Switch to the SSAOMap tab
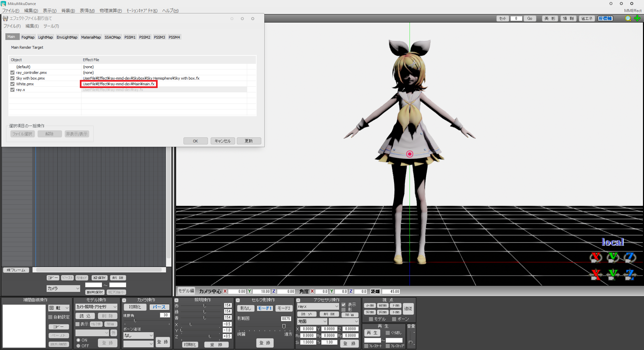 (x=112, y=37)
